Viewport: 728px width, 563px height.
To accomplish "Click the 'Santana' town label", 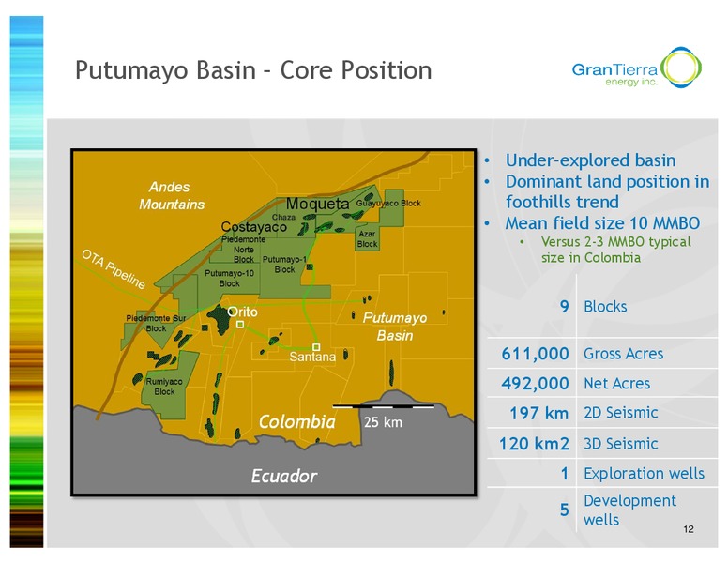I will tap(312, 357).
